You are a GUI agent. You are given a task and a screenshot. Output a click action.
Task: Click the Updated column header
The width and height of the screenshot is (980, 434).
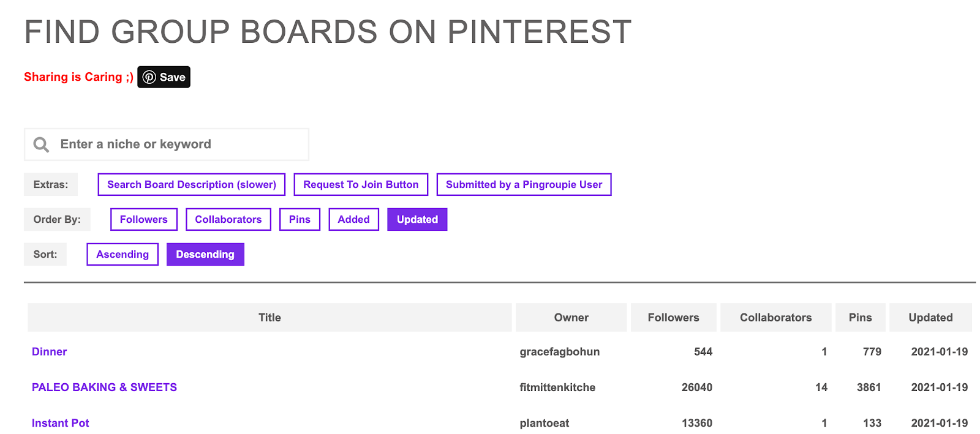coord(930,318)
